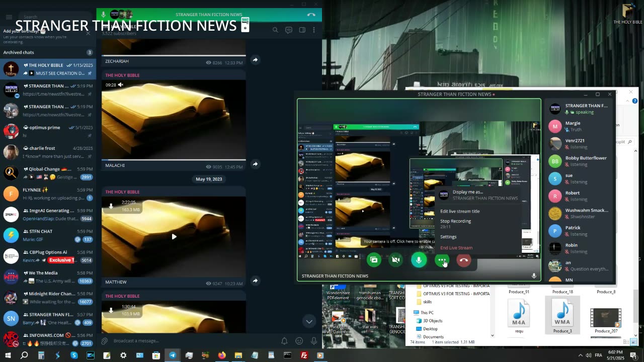Choose Edit live stream title

(479, 211)
